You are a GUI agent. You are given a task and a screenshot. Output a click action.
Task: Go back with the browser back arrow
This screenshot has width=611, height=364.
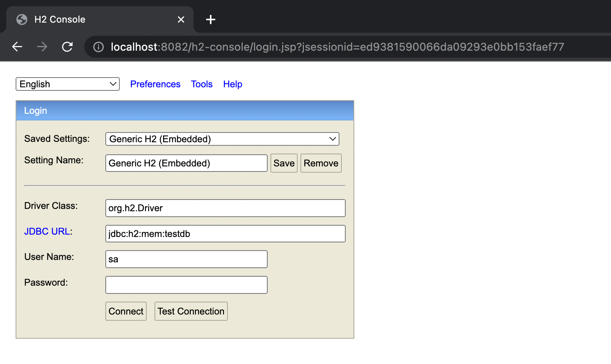[17, 47]
